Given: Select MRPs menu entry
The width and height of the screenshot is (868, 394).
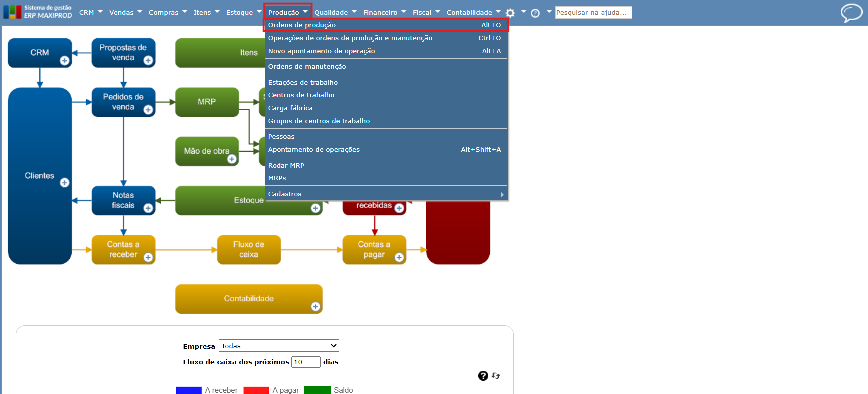Looking at the screenshot, I should coord(386,178).
